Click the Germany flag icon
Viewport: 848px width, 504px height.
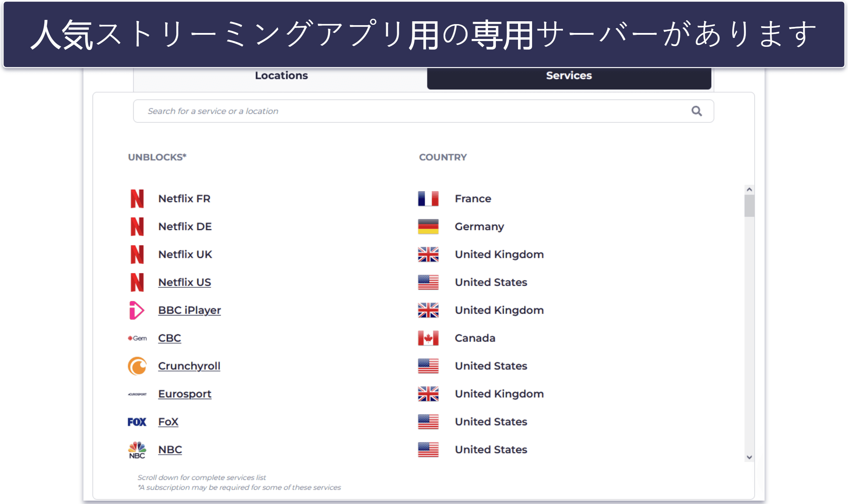[x=428, y=226]
